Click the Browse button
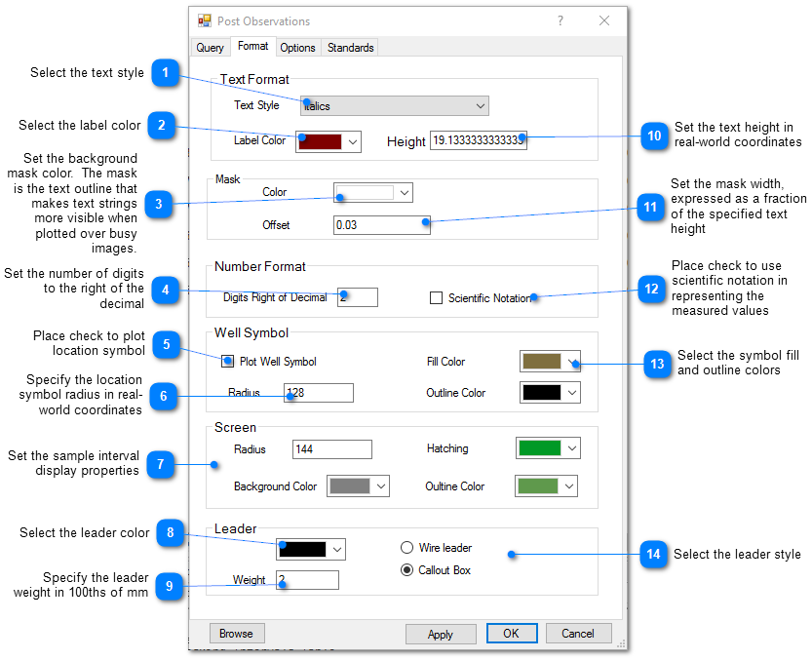This screenshot has height=660, width=812. (x=236, y=634)
